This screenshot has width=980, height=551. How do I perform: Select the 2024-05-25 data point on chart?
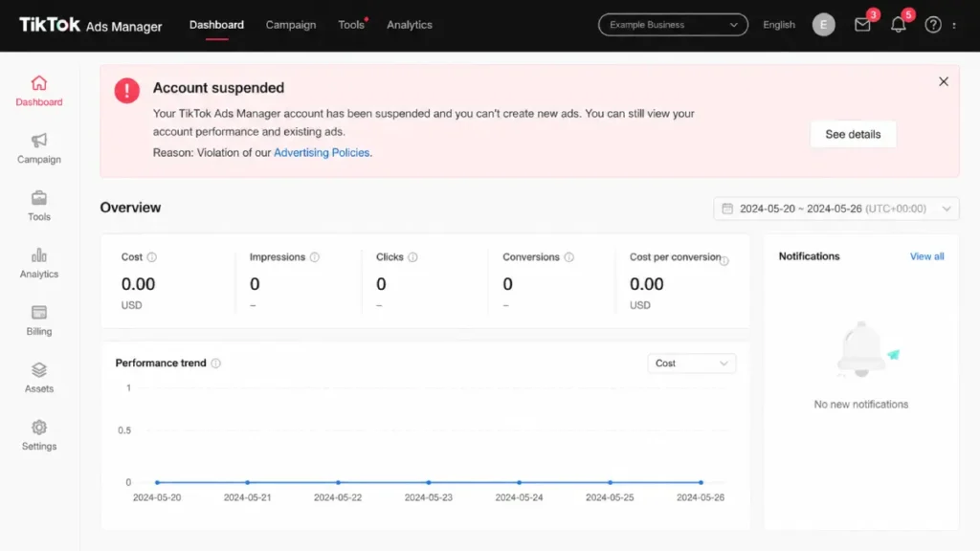point(610,482)
